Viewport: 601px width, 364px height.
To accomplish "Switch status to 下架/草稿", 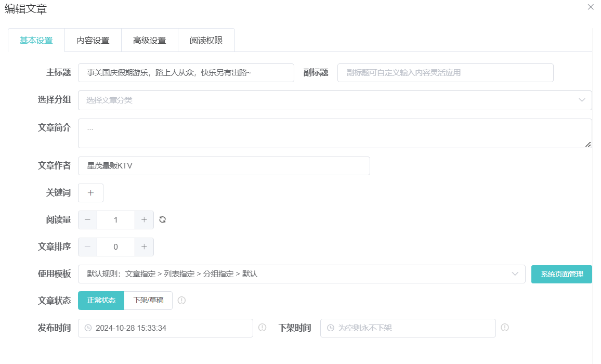I will [x=148, y=300].
